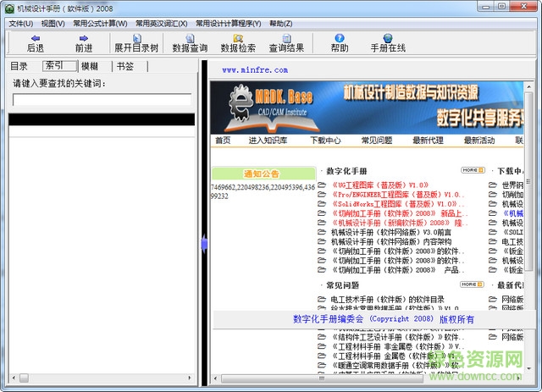Click the left panel horizontal scrollbar thumb
This screenshot has height=392, width=542.
(24, 378)
